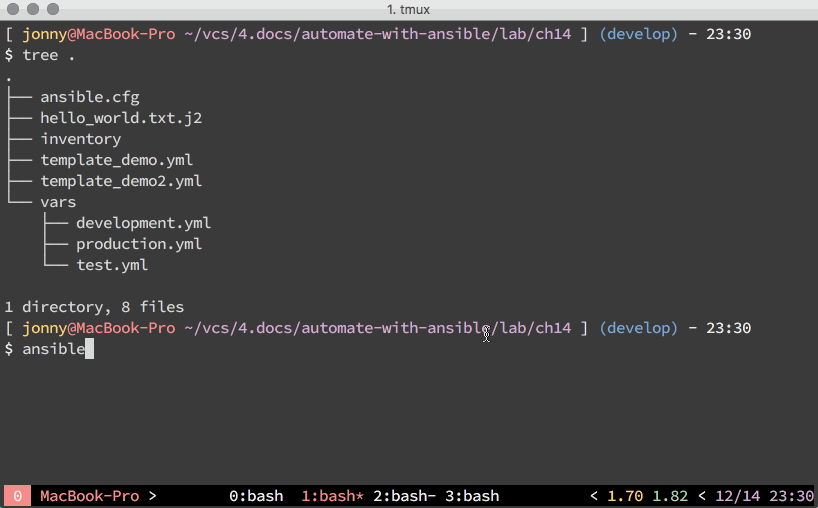Viewport: 818px width, 508px height.
Task: Click development.yml under vars
Action: 143,223
